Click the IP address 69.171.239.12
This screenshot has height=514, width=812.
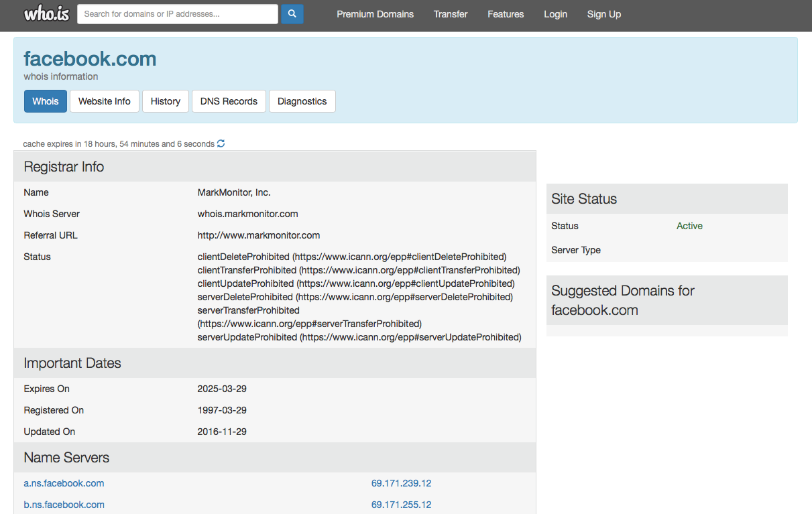401,483
